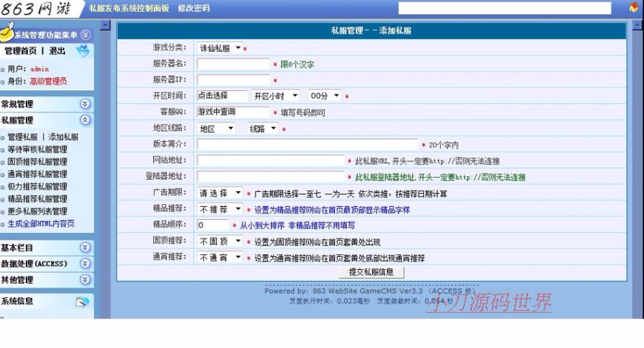
Task: Open the 固顶推荐 dropdown 不固顶
Action: [220, 241]
